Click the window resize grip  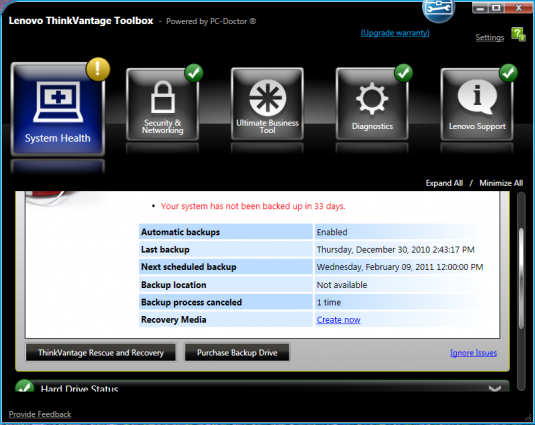(x=529, y=417)
